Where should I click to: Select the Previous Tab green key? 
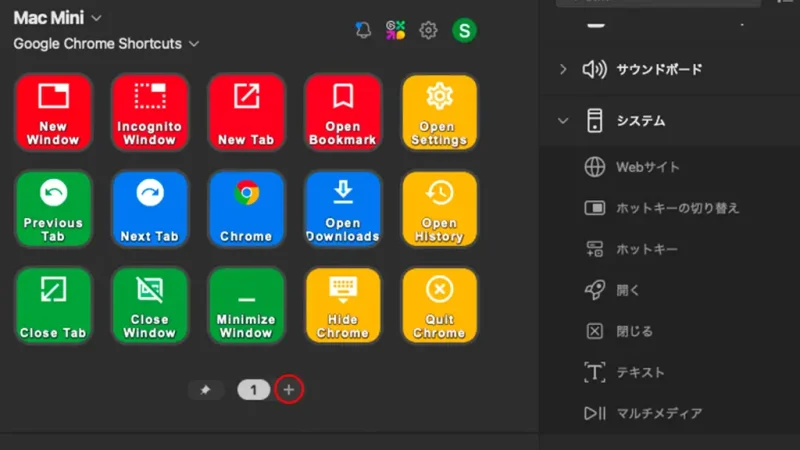pos(53,209)
